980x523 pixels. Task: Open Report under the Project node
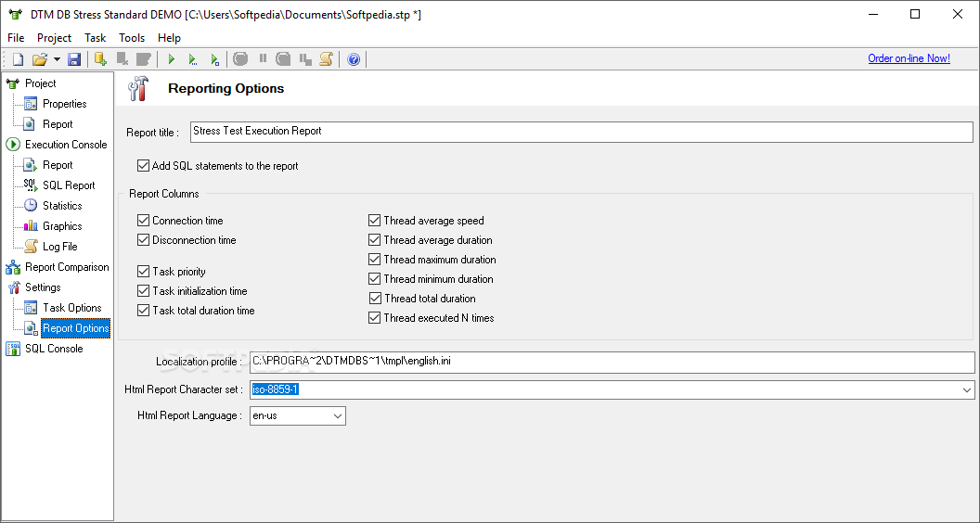pos(58,124)
